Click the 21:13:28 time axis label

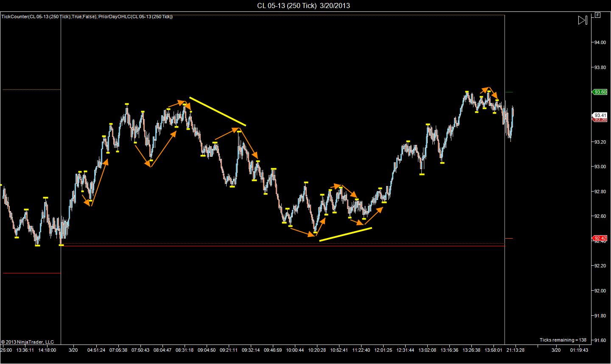[x=515, y=350]
